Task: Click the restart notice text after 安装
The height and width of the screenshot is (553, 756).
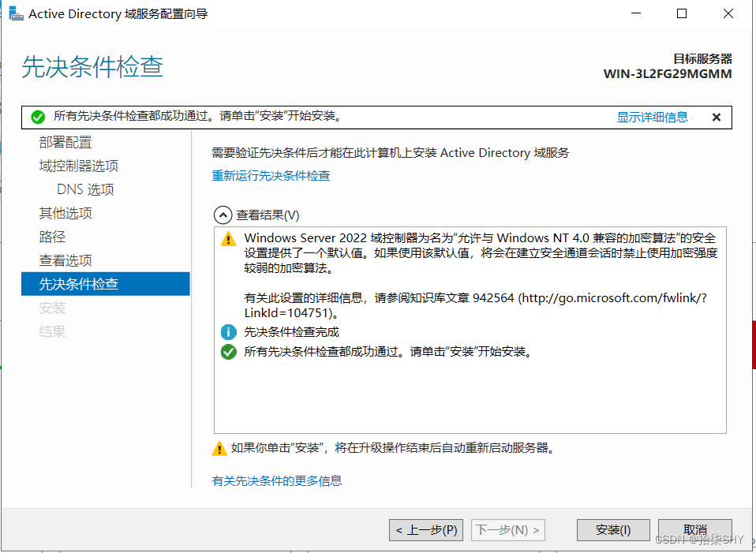Action: click(x=393, y=448)
